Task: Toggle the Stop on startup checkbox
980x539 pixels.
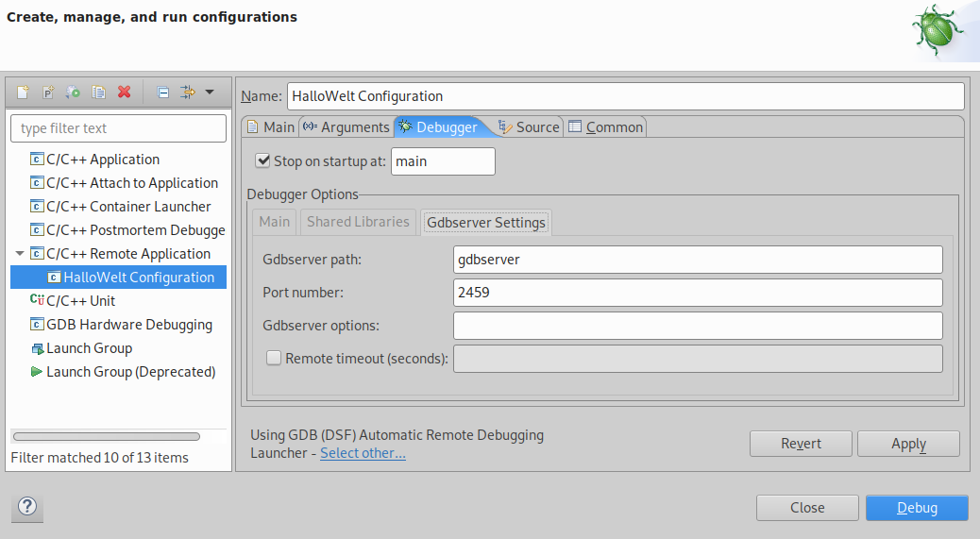Action: (262, 160)
